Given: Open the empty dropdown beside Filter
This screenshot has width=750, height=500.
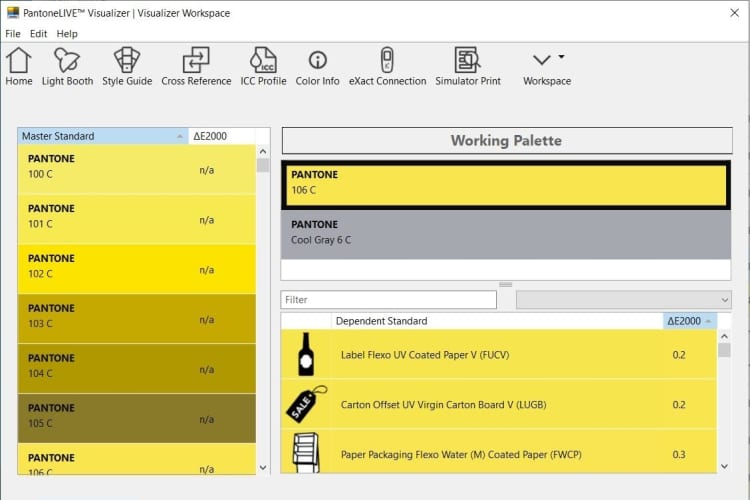Looking at the screenshot, I should [624, 300].
